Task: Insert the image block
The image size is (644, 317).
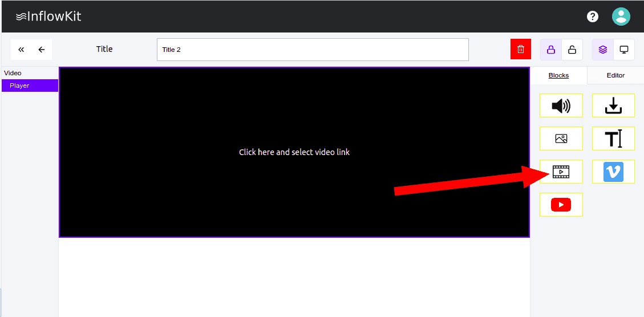Action: point(561,139)
